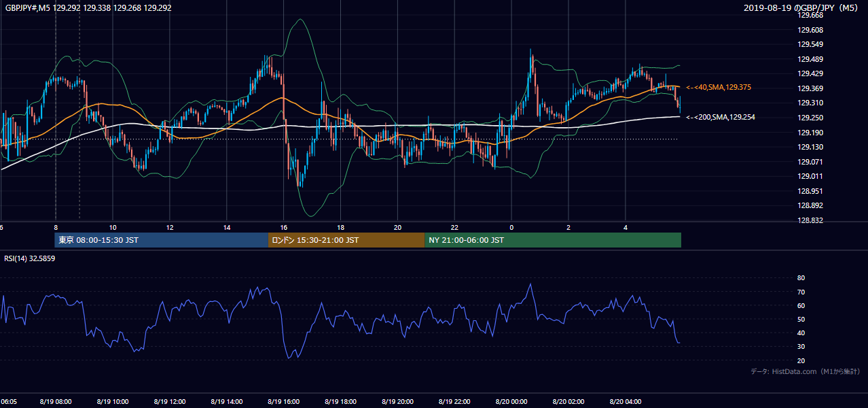Click RSI axis level 80
The width and height of the screenshot is (868, 408).
coord(801,278)
